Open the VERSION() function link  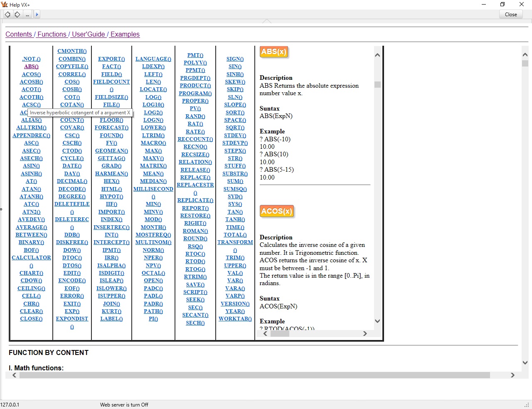(x=235, y=304)
